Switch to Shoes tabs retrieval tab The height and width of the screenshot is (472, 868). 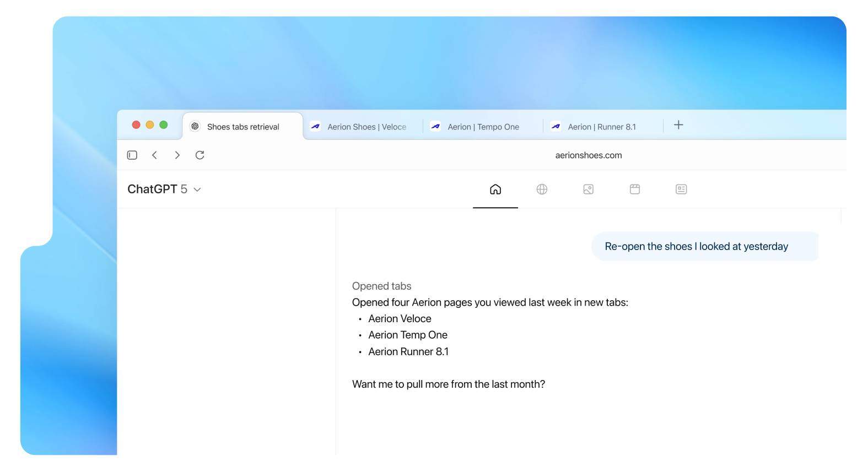tap(243, 127)
